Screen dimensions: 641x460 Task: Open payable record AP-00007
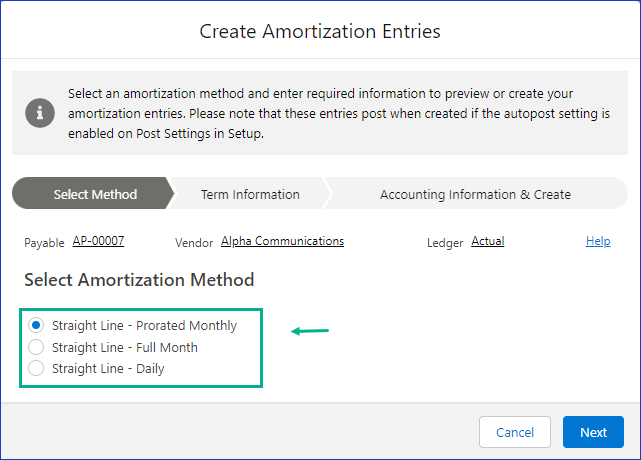[98, 241]
